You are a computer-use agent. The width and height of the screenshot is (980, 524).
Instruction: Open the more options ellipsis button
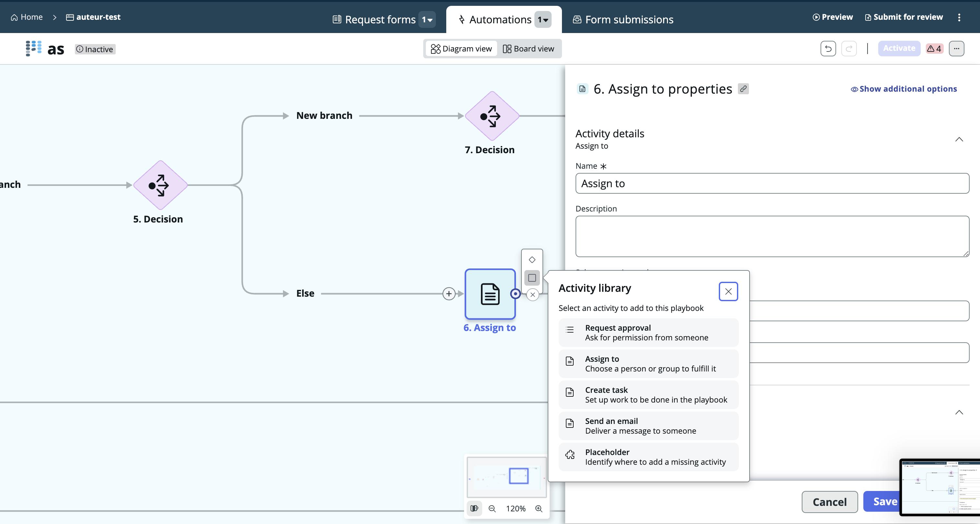tap(956, 49)
